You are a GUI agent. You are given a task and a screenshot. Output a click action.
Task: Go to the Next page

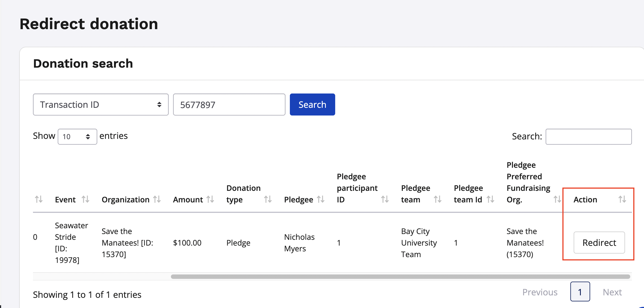(x=612, y=292)
